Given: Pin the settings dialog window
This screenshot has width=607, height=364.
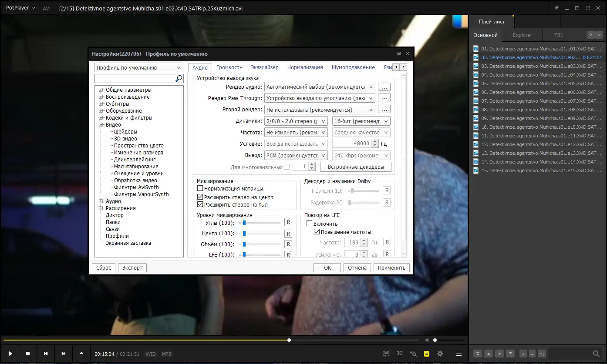Looking at the screenshot, I should pos(398,54).
